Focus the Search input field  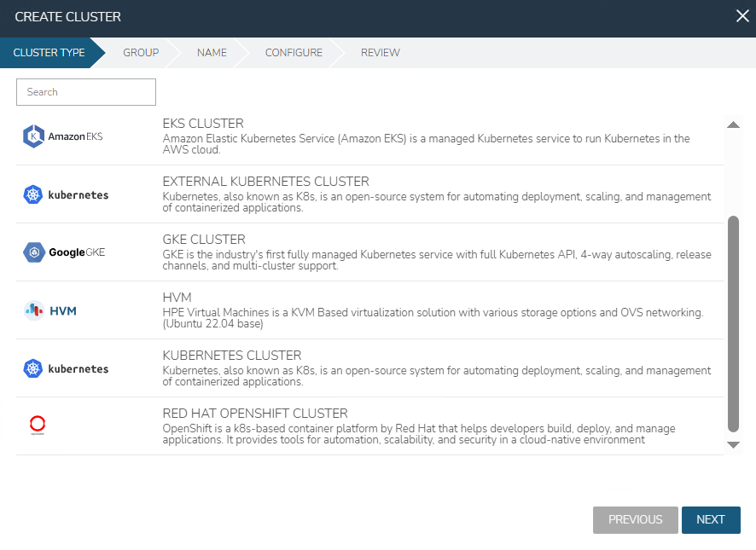(x=86, y=92)
